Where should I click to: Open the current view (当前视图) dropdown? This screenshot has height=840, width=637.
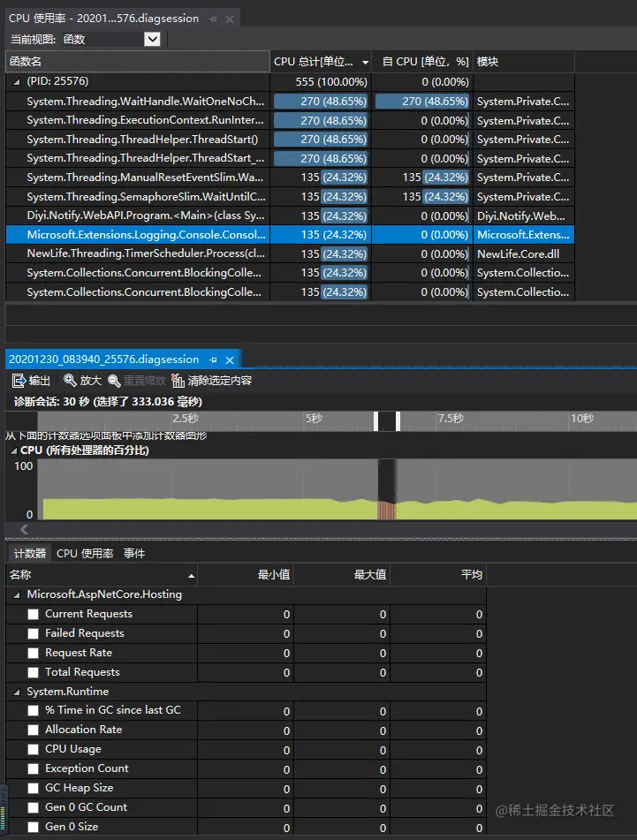coord(152,39)
